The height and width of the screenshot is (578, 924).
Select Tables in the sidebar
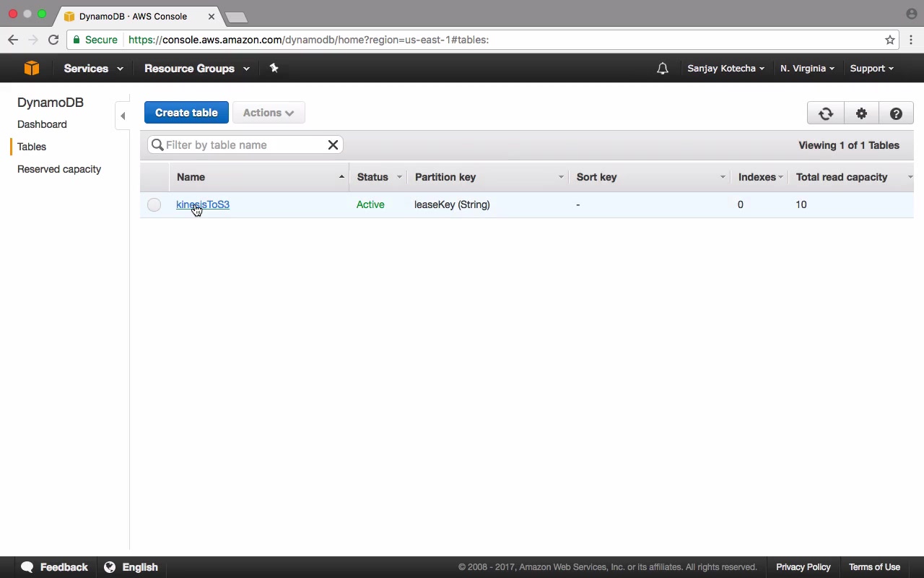coord(32,147)
